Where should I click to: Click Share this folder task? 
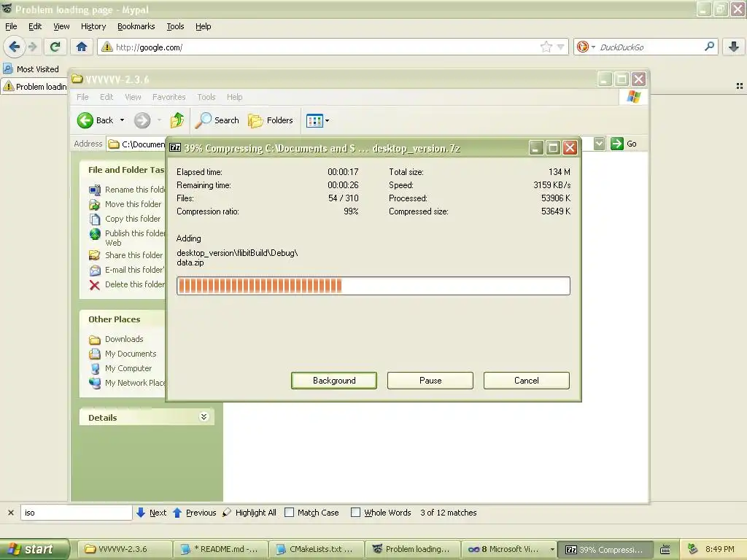[126, 255]
